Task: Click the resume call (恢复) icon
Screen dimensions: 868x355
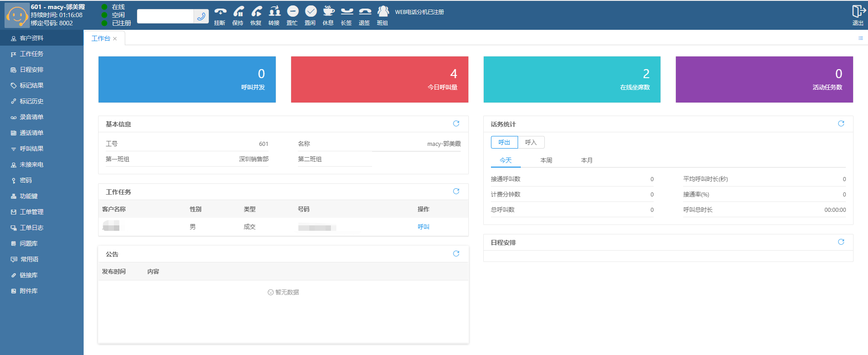Action: pyautogui.click(x=256, y=12)
